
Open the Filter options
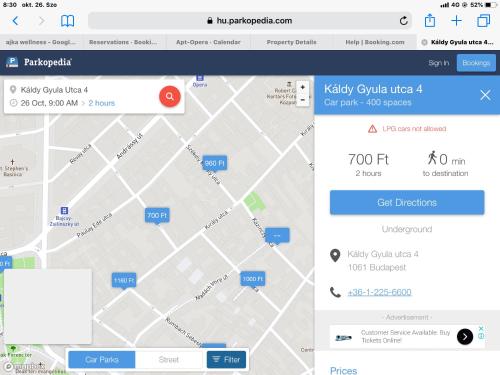[x=226, y=360]
